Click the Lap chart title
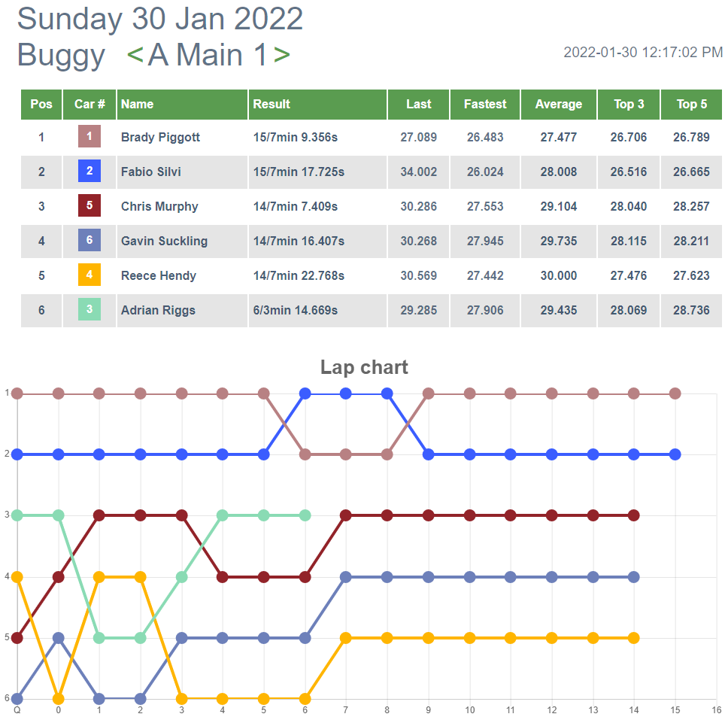 364,367
